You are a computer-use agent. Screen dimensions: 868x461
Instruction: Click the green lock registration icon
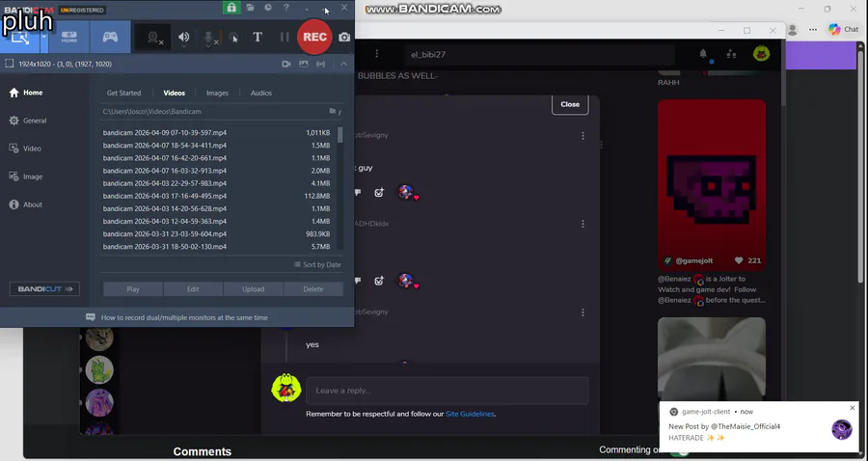click(x=231, y=7)
